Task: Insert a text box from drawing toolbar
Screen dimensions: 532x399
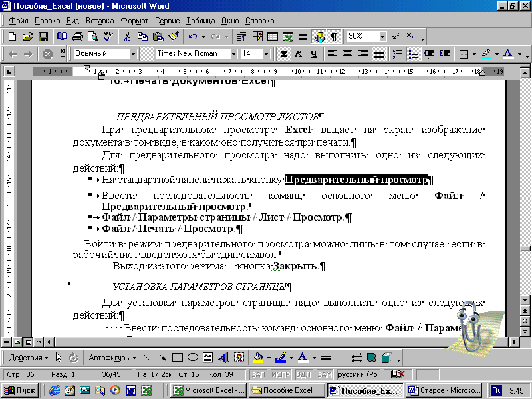Action: [x=208, y=358]
